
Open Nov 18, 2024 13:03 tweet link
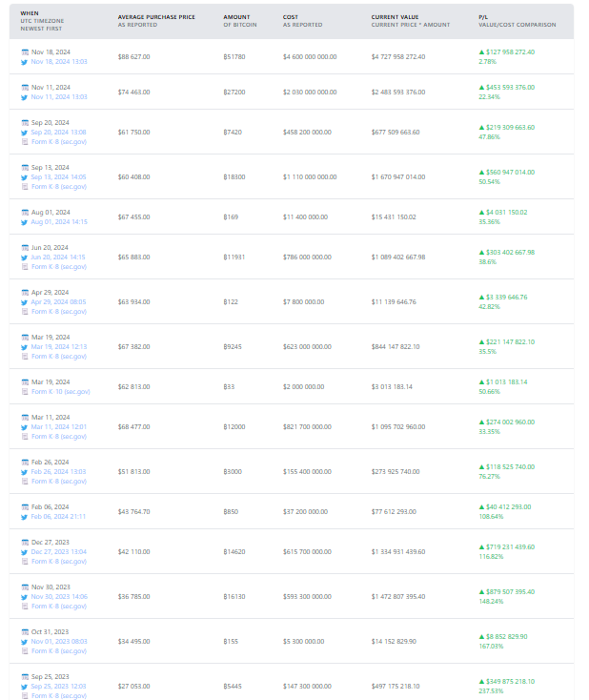point(59,62)
